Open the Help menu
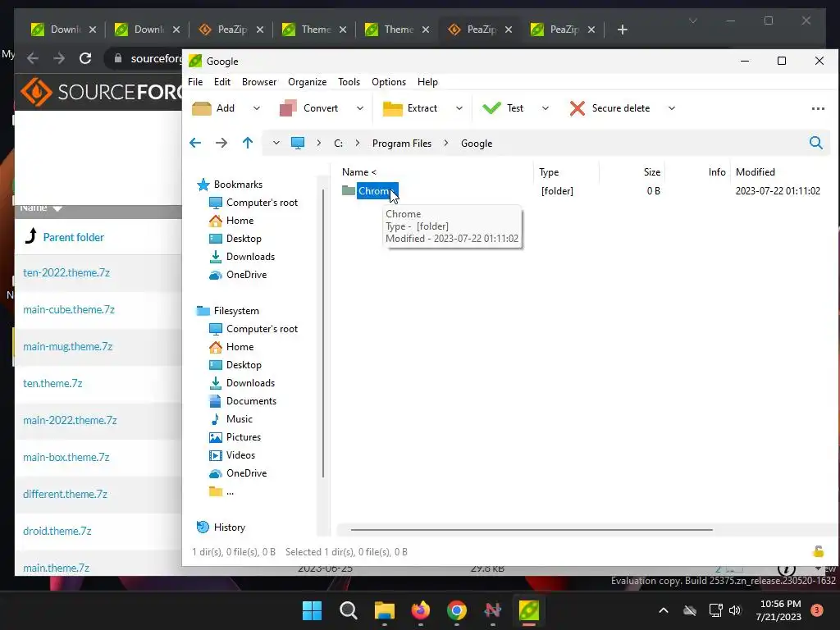The height and width of the screenshot is (630, 840). tap(427, 82)
